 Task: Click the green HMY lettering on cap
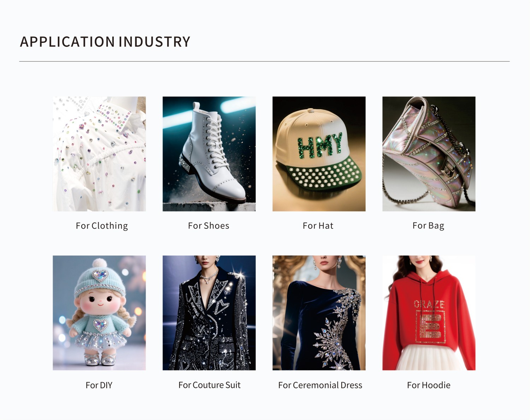320,145
